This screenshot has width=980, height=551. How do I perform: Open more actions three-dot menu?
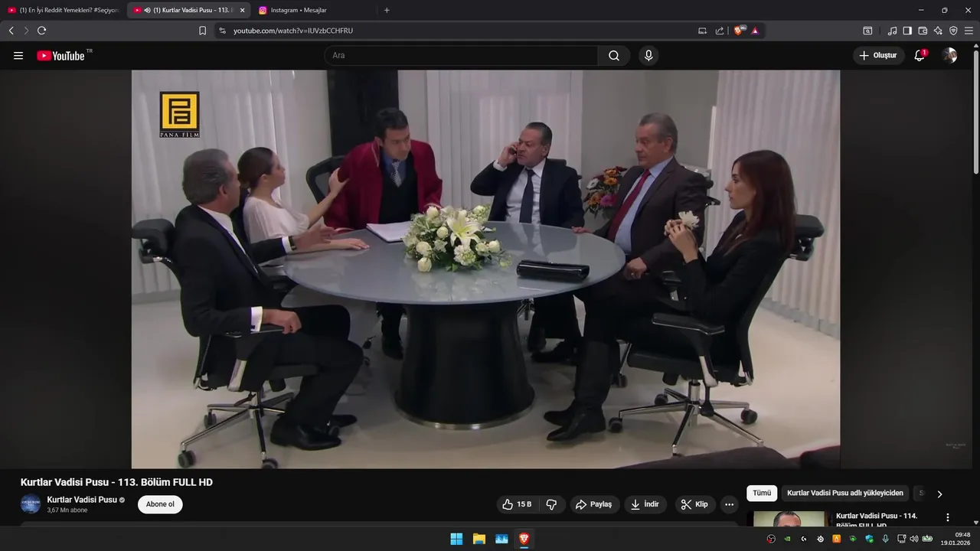pos(729,504)
